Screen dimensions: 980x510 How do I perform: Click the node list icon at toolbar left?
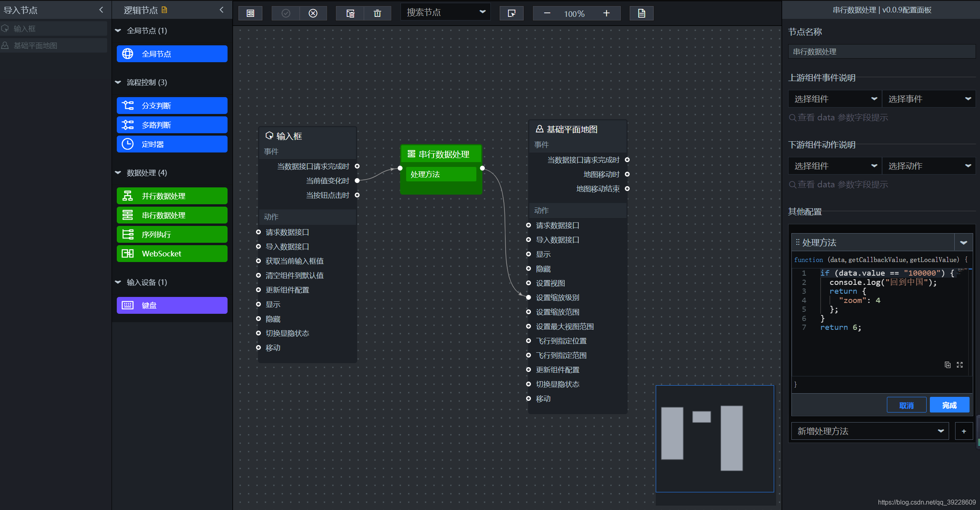(x=250, y=13)
